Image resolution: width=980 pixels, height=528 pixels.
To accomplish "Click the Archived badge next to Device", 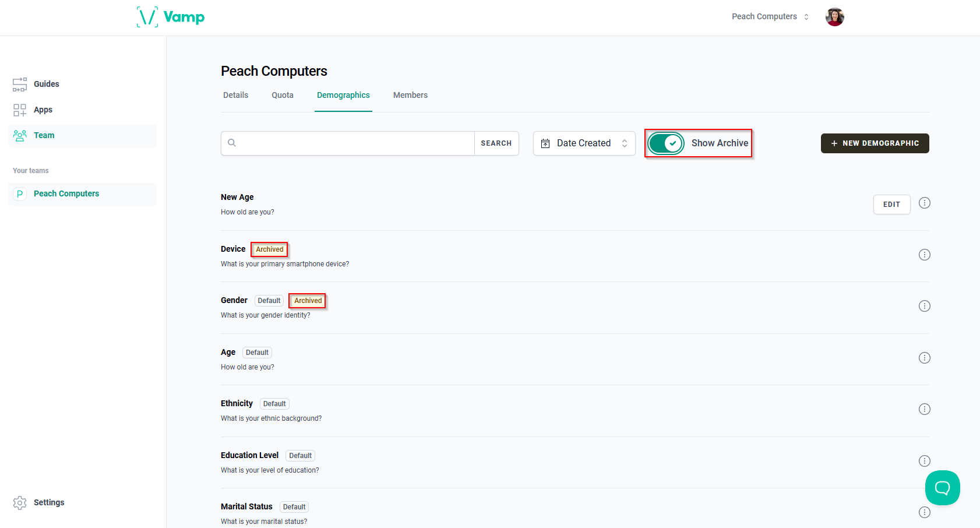I will 270,249.
